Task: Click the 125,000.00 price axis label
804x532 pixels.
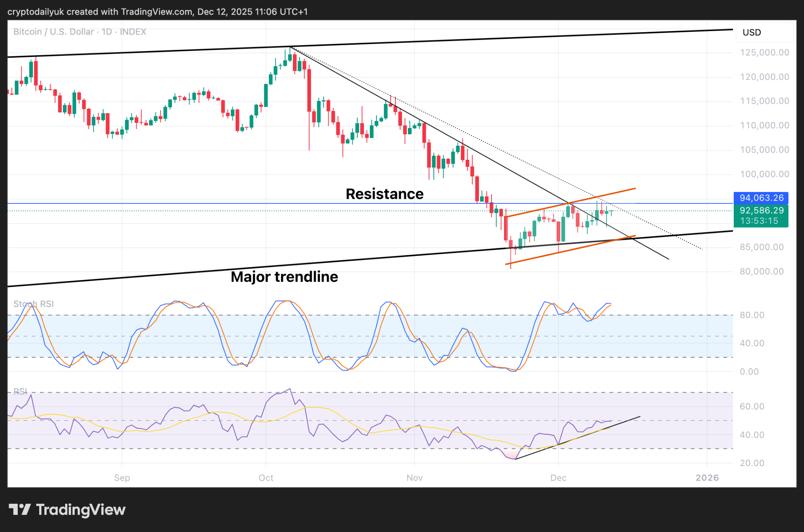Action: pos(764,53)
